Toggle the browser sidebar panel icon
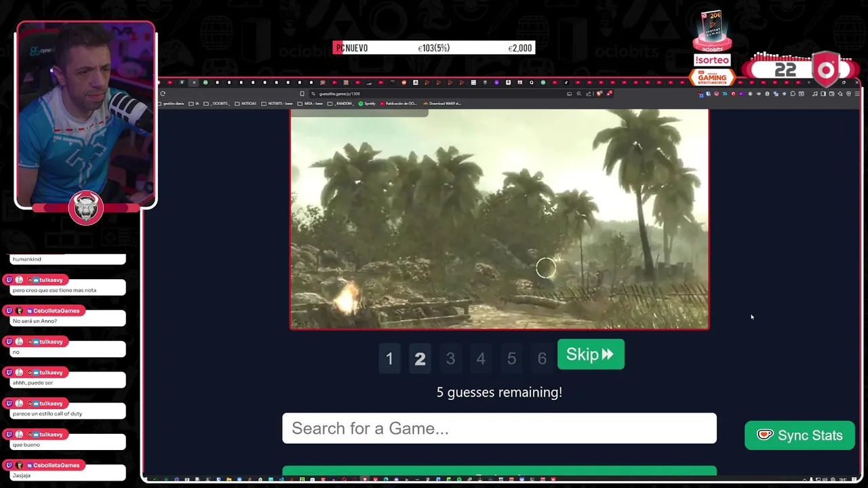 click(x=823, y=94)
